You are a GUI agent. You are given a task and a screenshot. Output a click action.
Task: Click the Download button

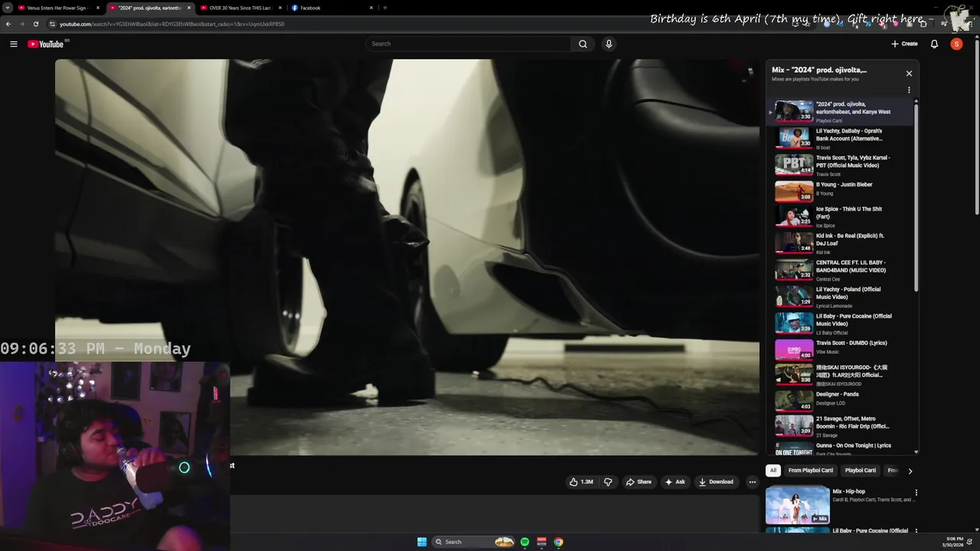pos(716,482)
